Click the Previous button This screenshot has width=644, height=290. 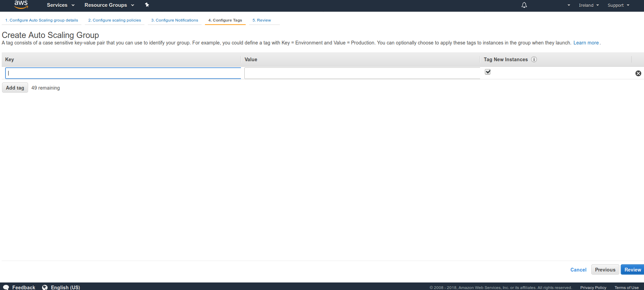(605, 269)
